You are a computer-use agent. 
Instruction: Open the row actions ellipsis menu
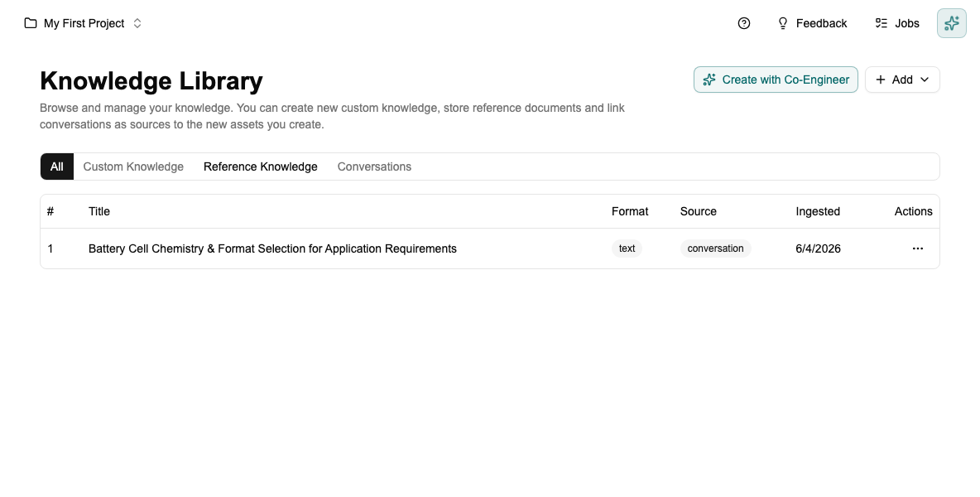(917, 248)
